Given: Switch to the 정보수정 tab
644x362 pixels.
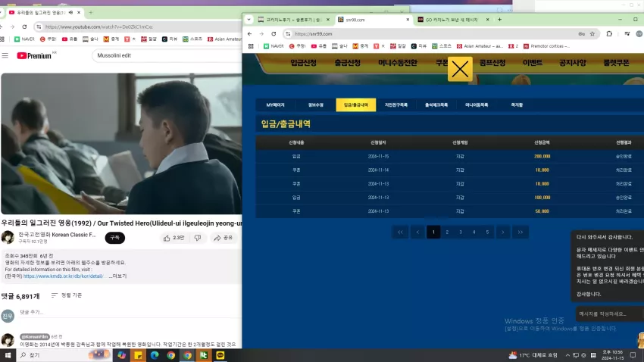Looking at the screenshot, I should [x=315, y=105].
